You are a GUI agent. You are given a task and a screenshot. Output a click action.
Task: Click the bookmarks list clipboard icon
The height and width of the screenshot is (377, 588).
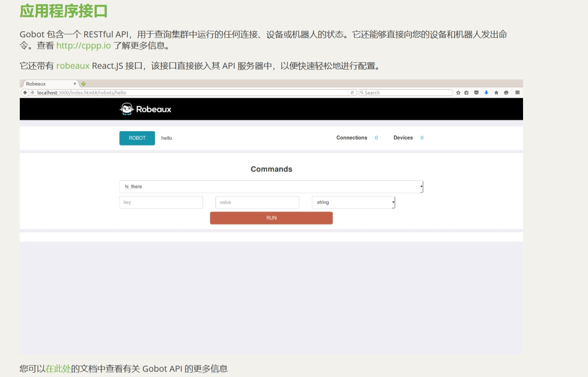466,93
